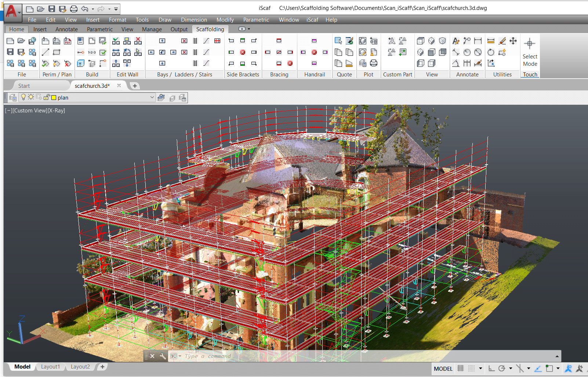Viewport: 588px width, 377px height.
Task: Switch to the Scaffolding ribbon tab
Action: tap(210, 29)
